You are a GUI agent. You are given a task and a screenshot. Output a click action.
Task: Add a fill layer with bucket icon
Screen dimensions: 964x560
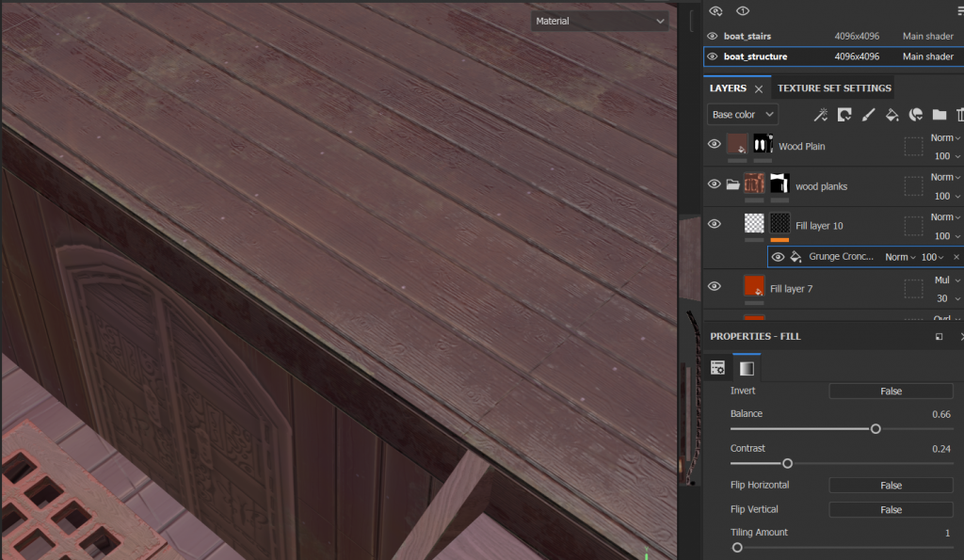892,115
